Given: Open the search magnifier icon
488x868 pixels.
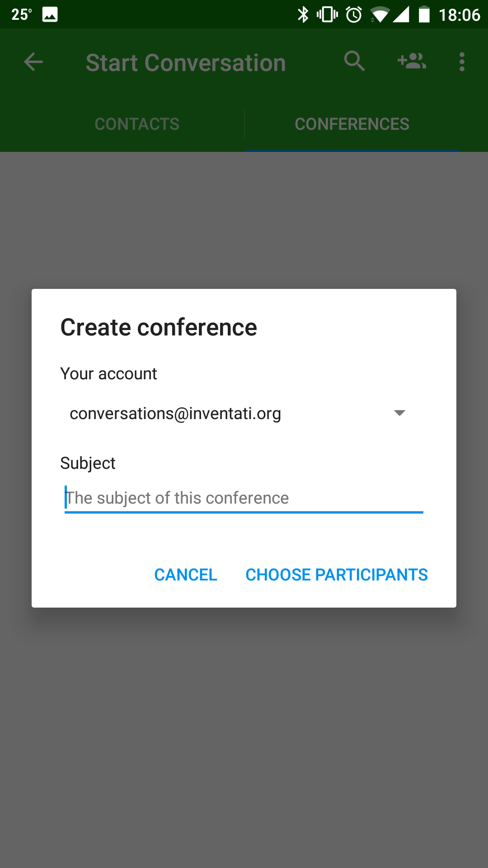Looking at the screenshot, I should (x=354, y=61).
